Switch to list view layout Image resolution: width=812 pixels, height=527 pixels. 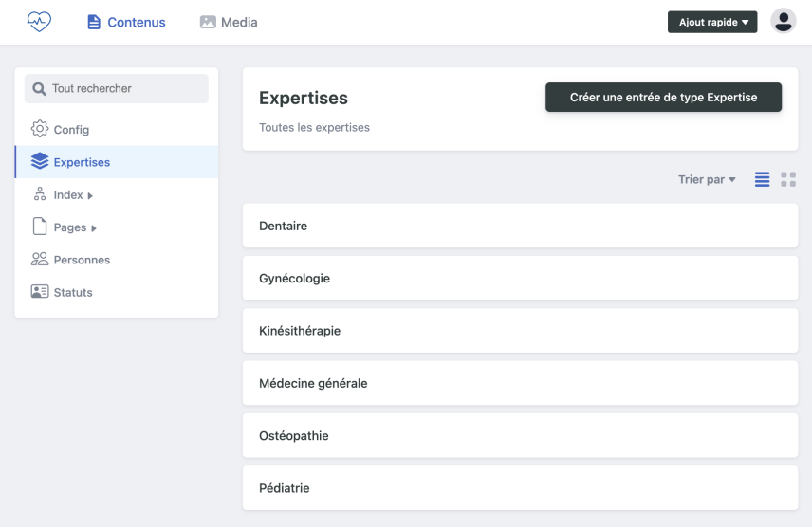(762, 179)
